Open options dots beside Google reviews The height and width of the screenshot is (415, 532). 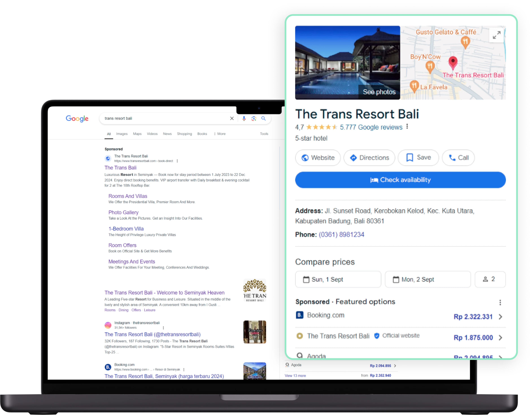(x=407, y=126)
